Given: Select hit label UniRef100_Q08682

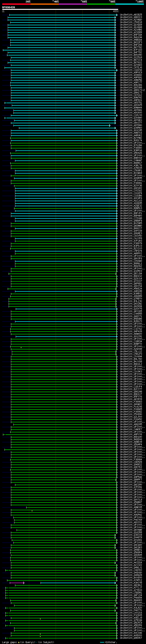Looking at the screenshot, I should 131,75.
